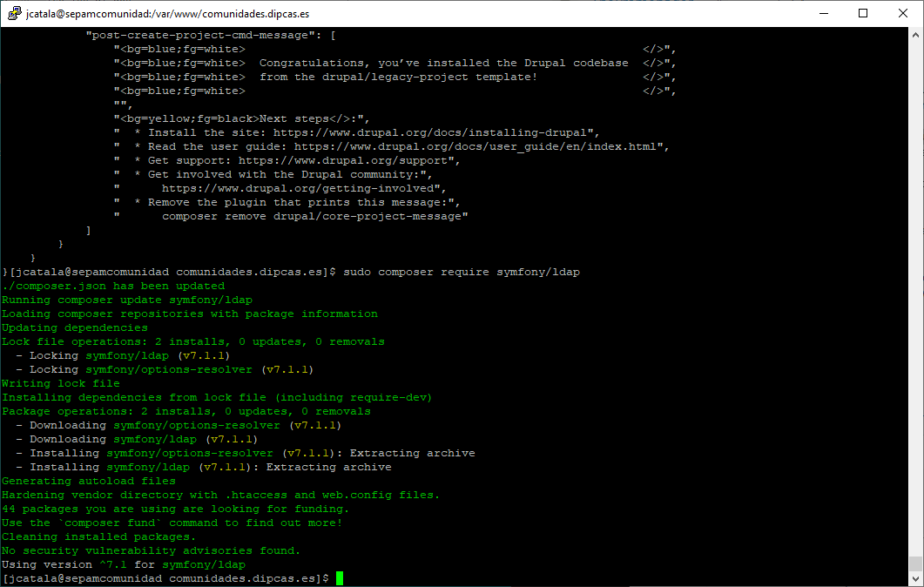Click 'Running composer update symfony/ldap' line

(127, 300)
